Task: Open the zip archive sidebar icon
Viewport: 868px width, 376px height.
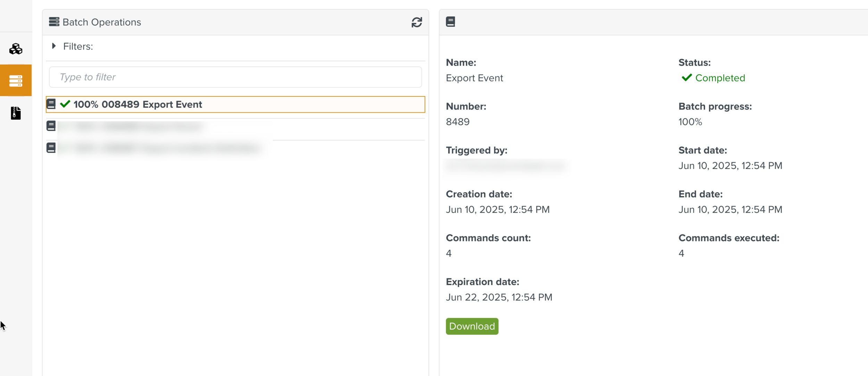Action: pyautogui.click(x=16, y=113)
